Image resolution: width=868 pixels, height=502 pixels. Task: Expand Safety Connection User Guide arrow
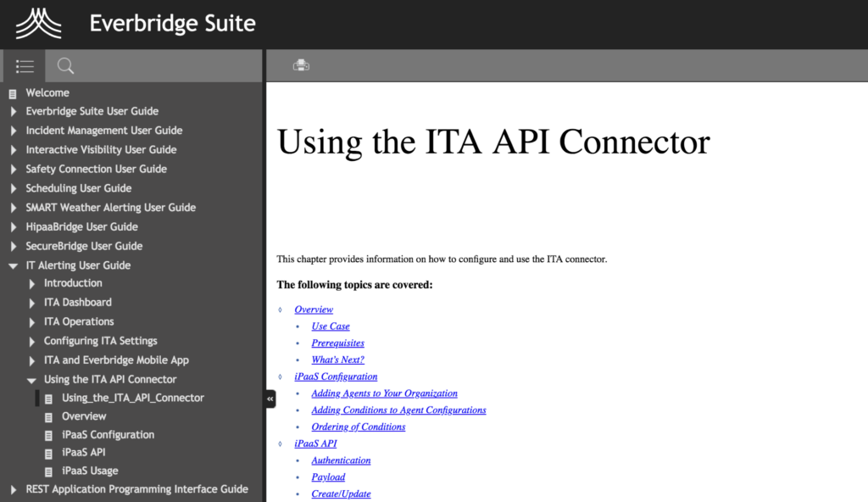[x=14, y=169]
